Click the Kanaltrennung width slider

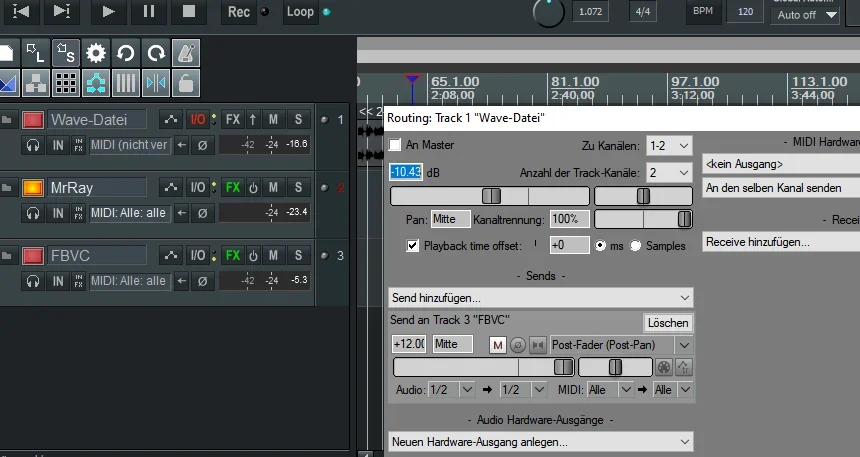[x=643, y=219]
